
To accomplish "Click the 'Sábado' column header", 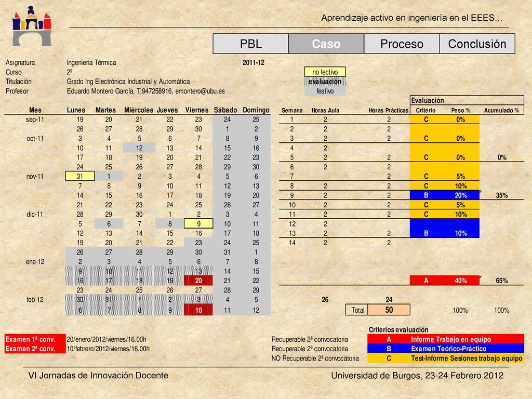I will click(x=225, y=110).
